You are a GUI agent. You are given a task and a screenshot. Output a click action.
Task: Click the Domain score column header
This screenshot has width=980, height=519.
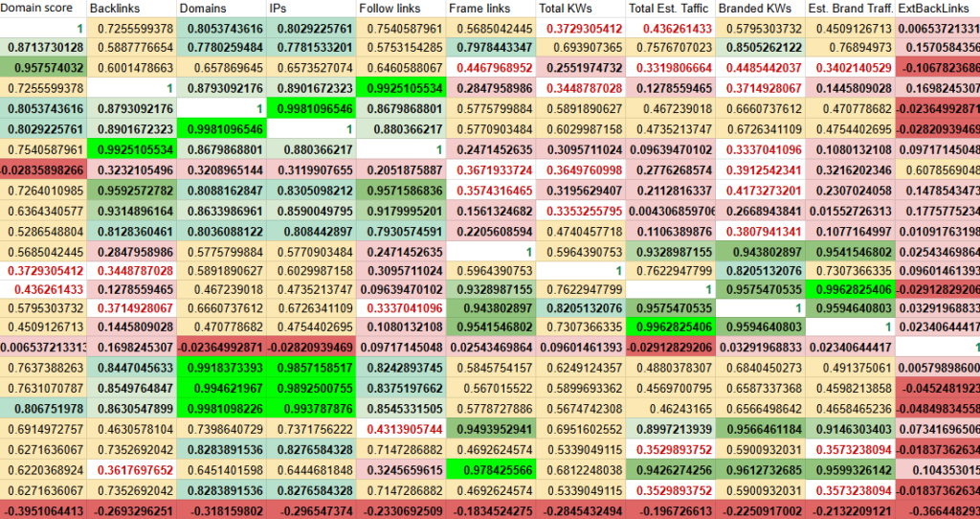(43, 9)
